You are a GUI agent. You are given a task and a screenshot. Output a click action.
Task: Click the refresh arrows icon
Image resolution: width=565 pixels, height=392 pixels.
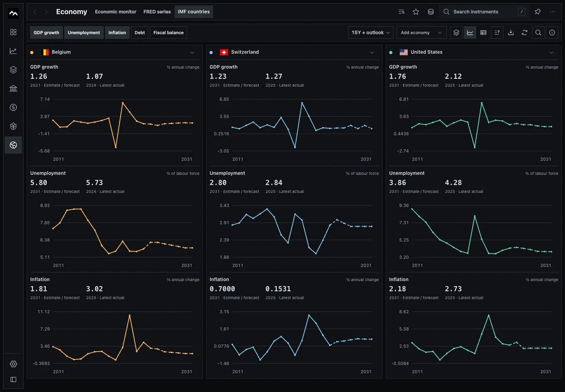(x=525, y=33)
